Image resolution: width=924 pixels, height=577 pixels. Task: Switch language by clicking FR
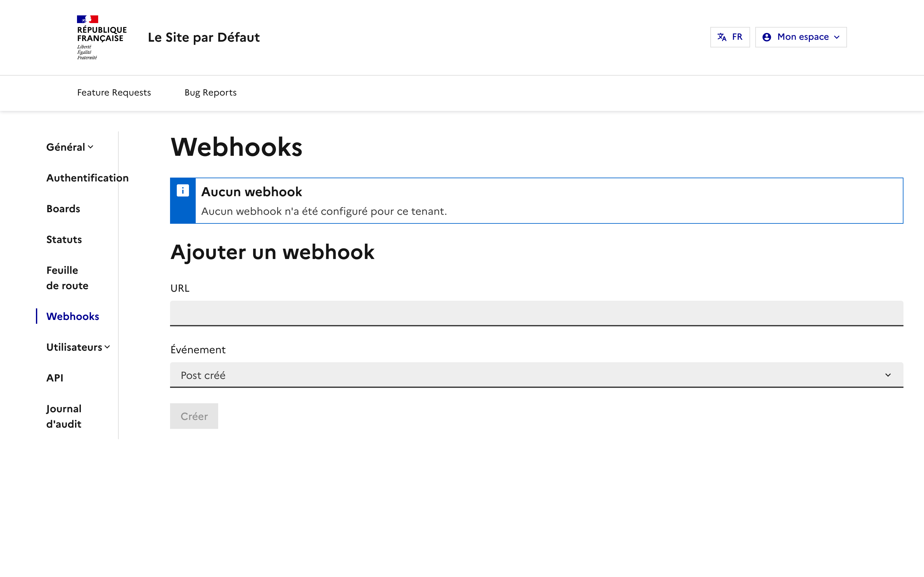(x=737, y=37)
